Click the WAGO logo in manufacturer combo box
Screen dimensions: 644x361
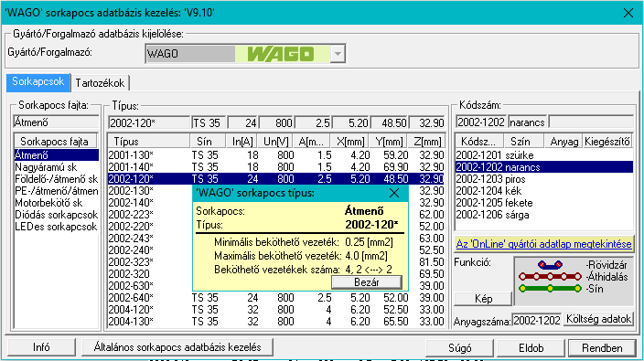pyautogui.click(x=282, y=54)
